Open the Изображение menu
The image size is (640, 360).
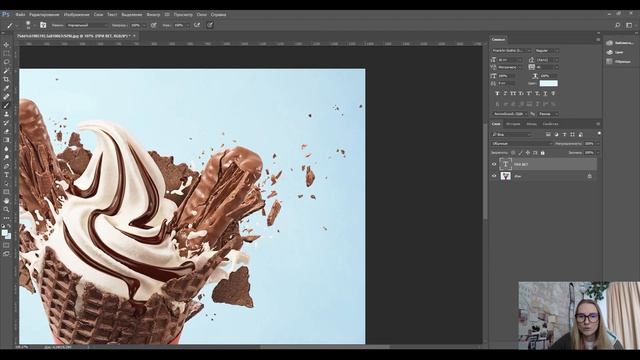click(x=76, y=14)
